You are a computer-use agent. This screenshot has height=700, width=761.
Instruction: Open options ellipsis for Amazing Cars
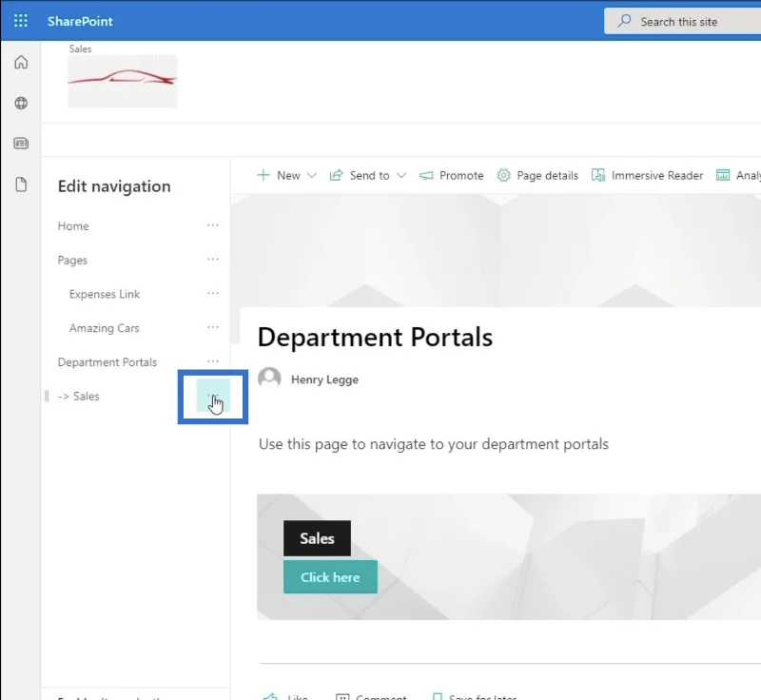point(212,327)
